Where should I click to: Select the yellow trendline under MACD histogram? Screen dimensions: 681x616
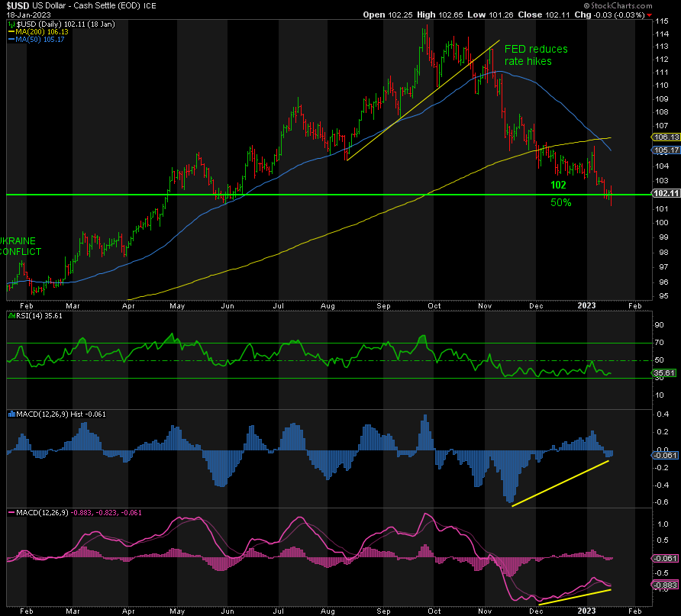click(x=560, y=483)
